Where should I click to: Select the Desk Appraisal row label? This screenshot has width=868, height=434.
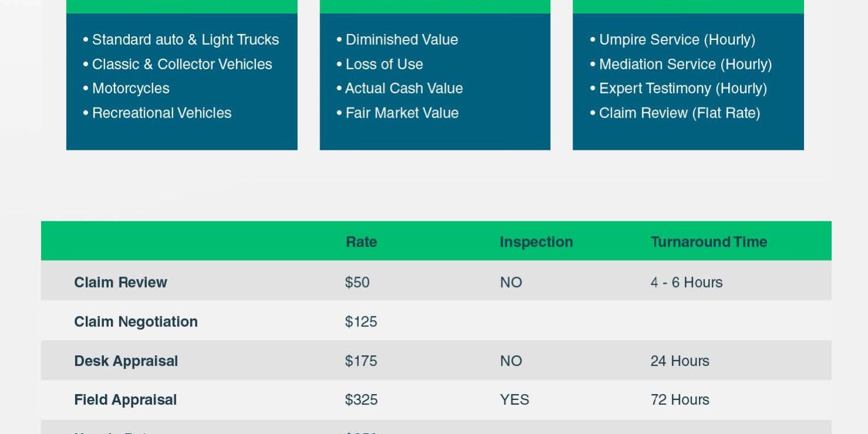(126, 361)
